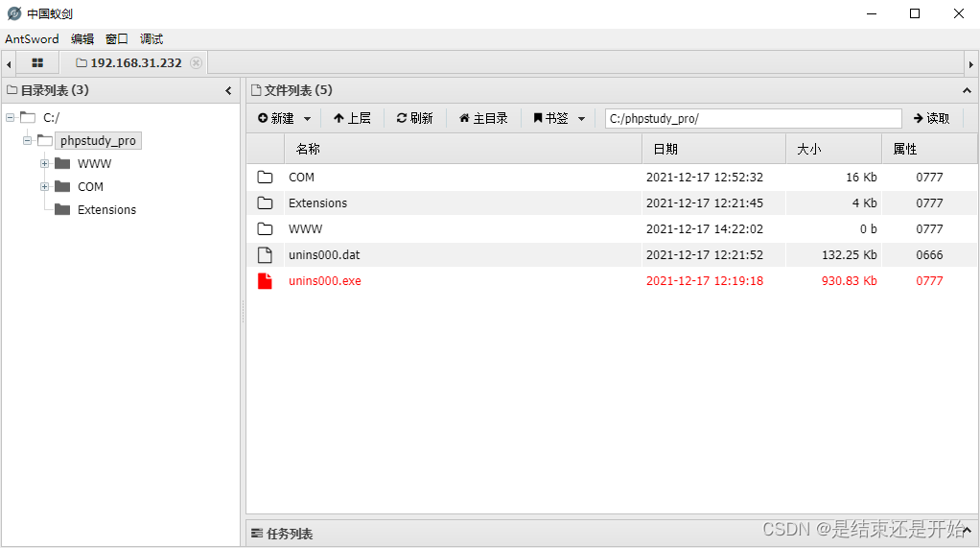Click the 中国蚁剑 app icon in title bar
The width and height of the screenshot is (980, 548).
tap(14, 13)
